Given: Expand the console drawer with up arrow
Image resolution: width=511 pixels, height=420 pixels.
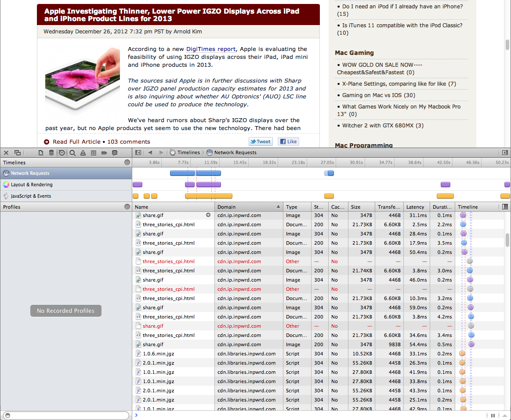Looking at the screenshot, I should tap(504, 416).
